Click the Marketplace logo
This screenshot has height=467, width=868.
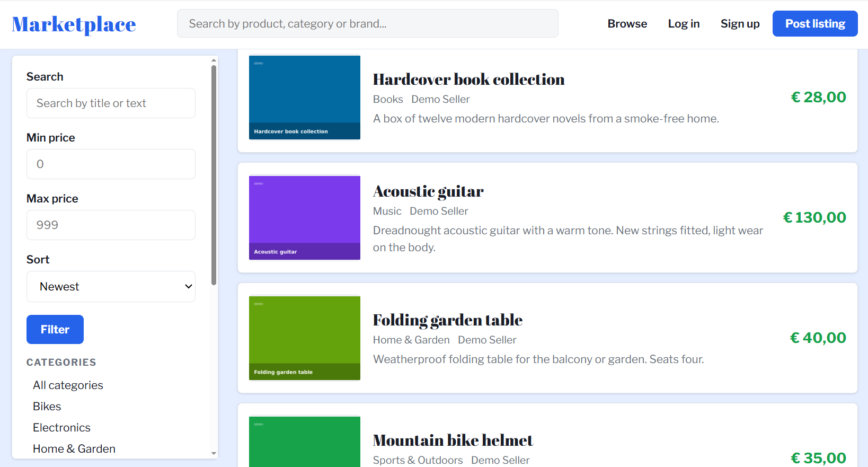coord(74,24)
